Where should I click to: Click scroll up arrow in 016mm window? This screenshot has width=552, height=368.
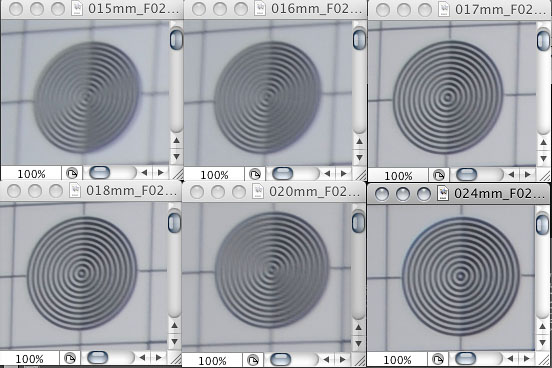click(x=359, y=142)
